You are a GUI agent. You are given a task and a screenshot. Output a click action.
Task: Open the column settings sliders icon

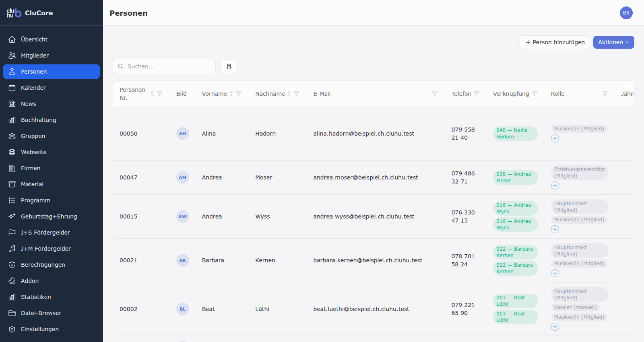pos(229,66)
